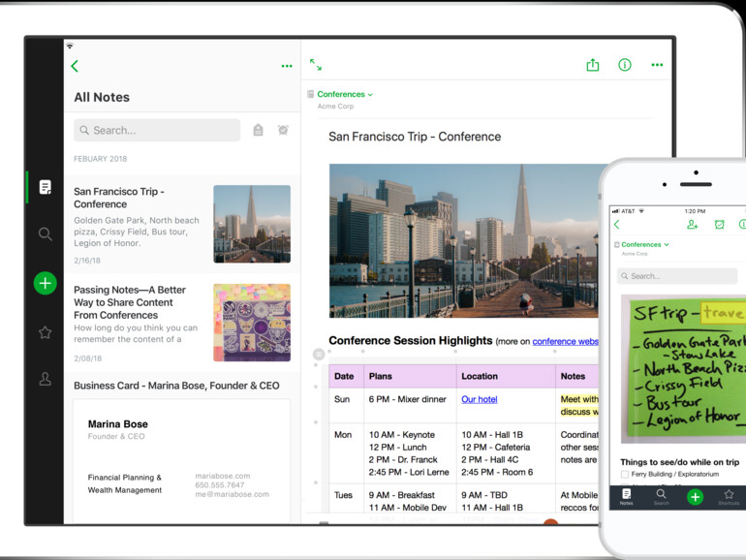The height and width of the screenshot is (560, 746).
Task: Go back using the green arrow above All Notes
Action: click(75, 66)
